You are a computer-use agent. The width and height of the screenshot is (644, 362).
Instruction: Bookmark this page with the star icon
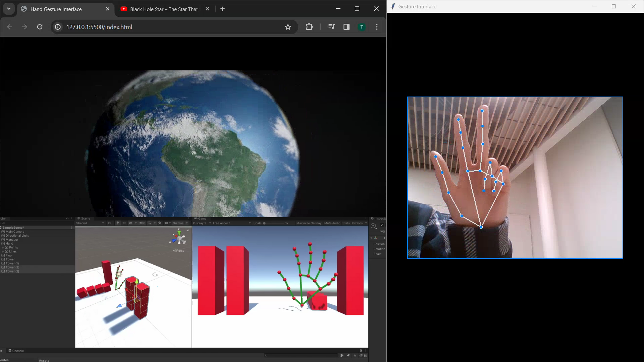point(288,27)
